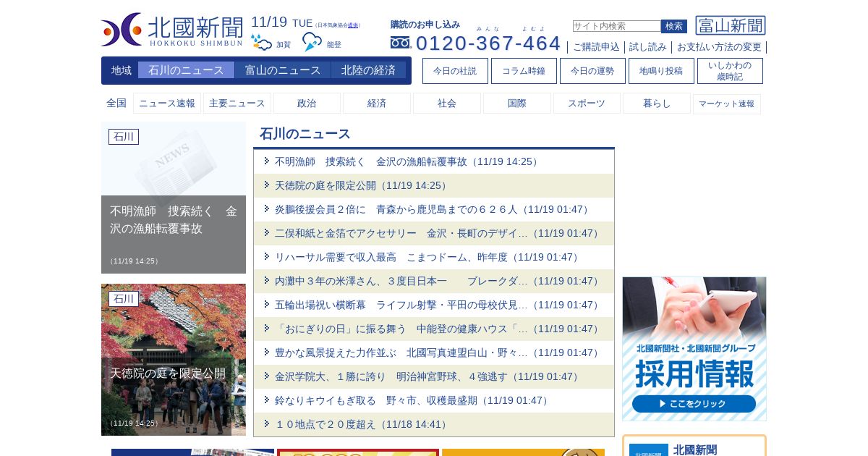
Task: Select ニュース速報 menu item
Action: coord(167,104)
